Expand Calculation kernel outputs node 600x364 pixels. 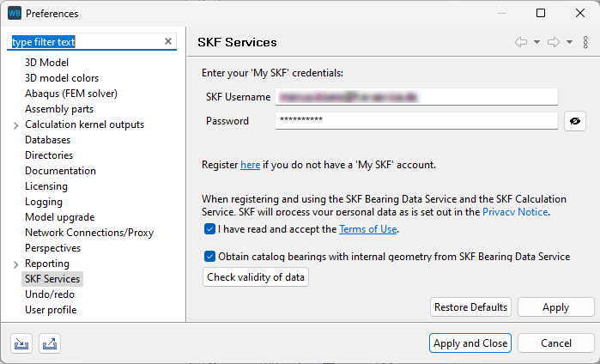(15, 125)
